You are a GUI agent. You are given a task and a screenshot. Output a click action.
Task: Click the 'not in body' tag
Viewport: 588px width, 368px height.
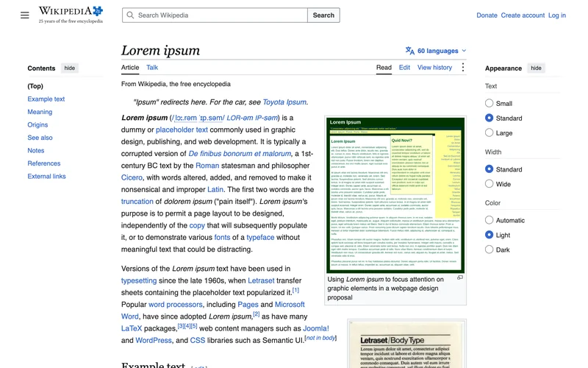(320, 338)
